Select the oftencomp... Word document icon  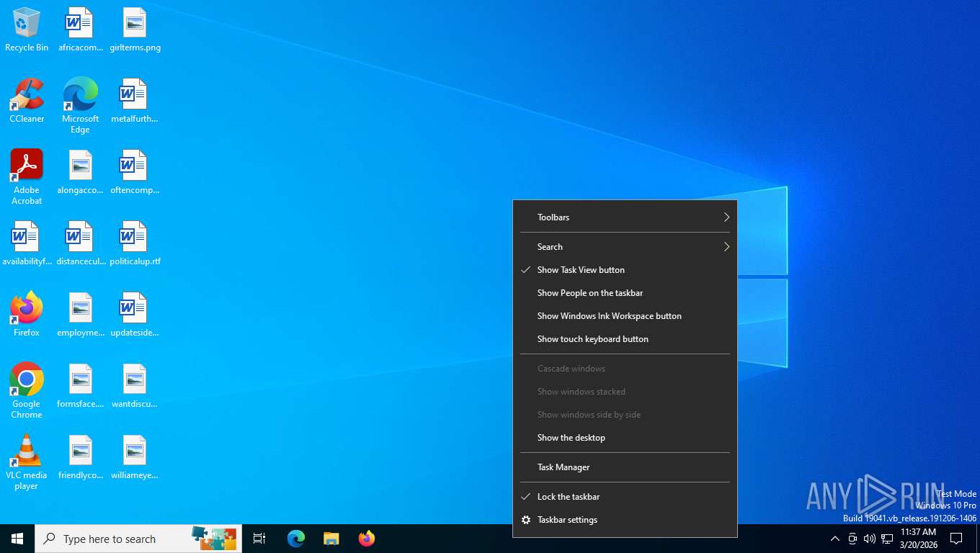coord(135,172)
